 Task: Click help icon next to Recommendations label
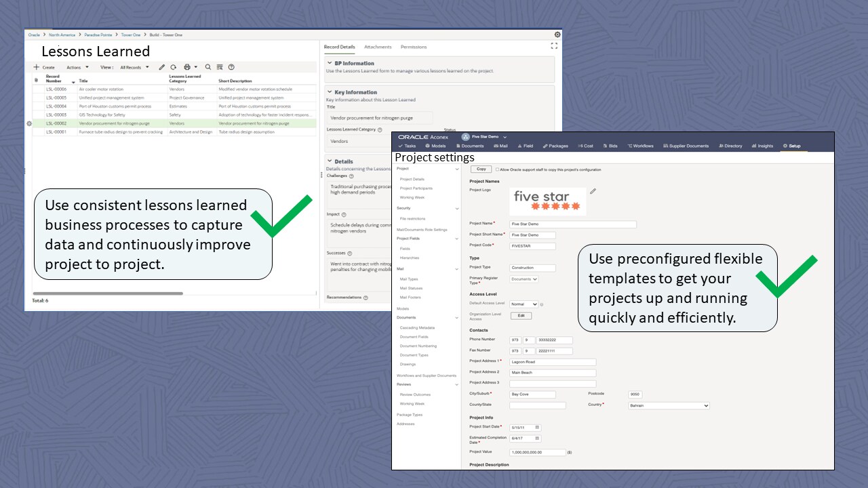[366, 297]
